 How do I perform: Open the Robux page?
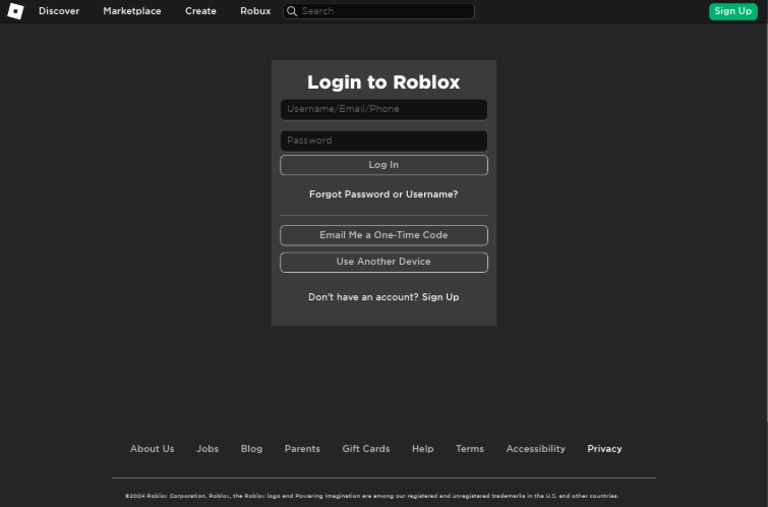click(x=255, y=11)
